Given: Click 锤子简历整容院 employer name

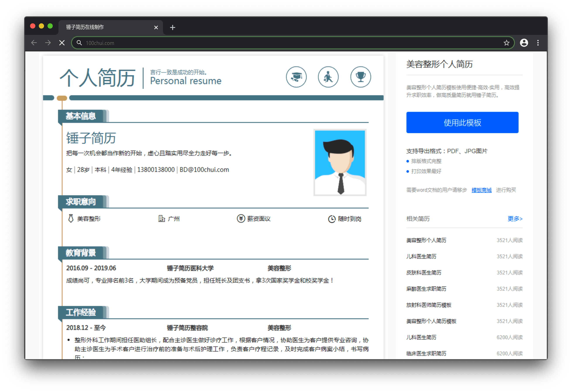Looking at the screenshot, I should (x=187, y=327).
